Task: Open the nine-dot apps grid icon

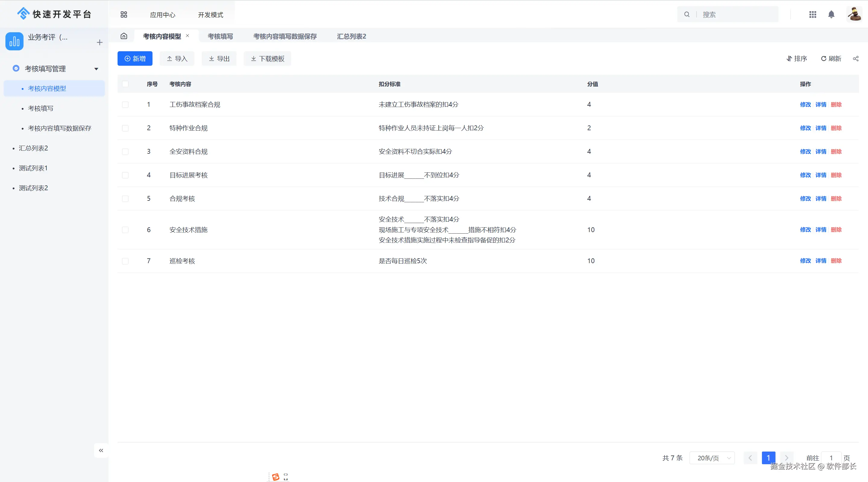Action: click(813, 14)
